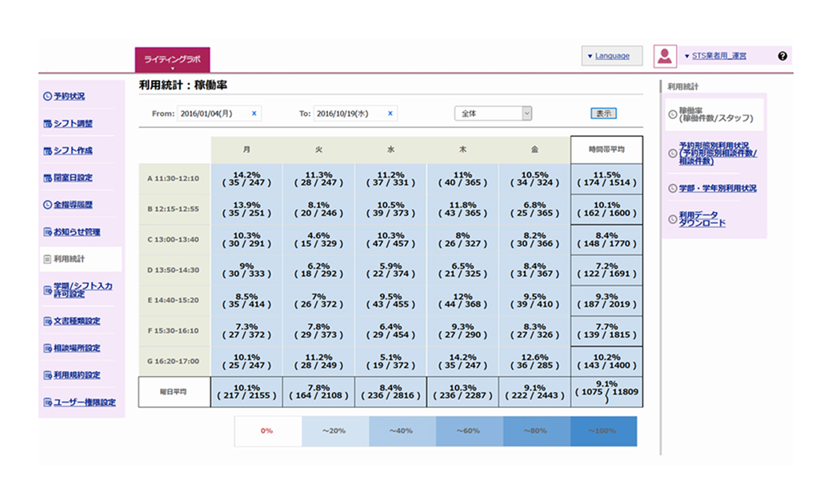Click the user profile avatar icon
This screenshot has height=504, width=832.
point(665,56)
